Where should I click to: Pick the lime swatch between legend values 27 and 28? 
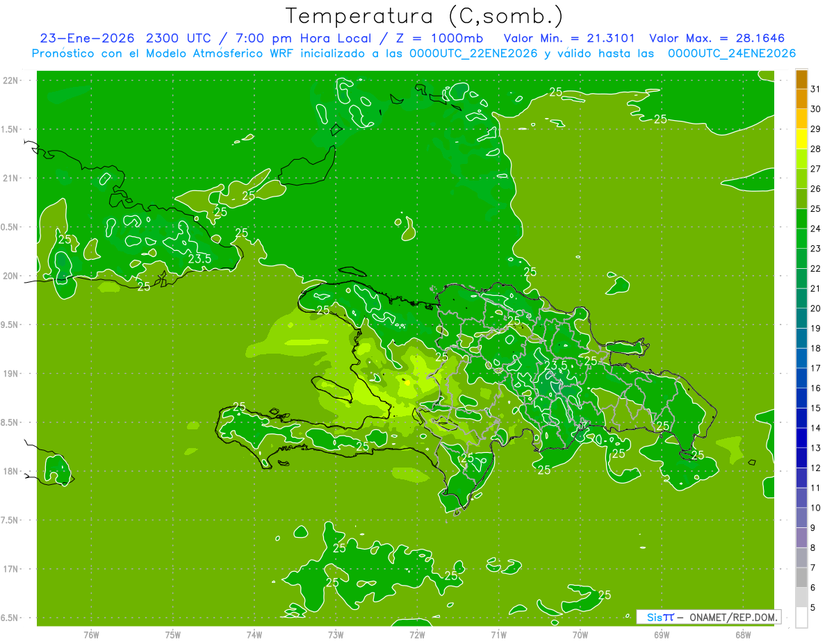801,159
